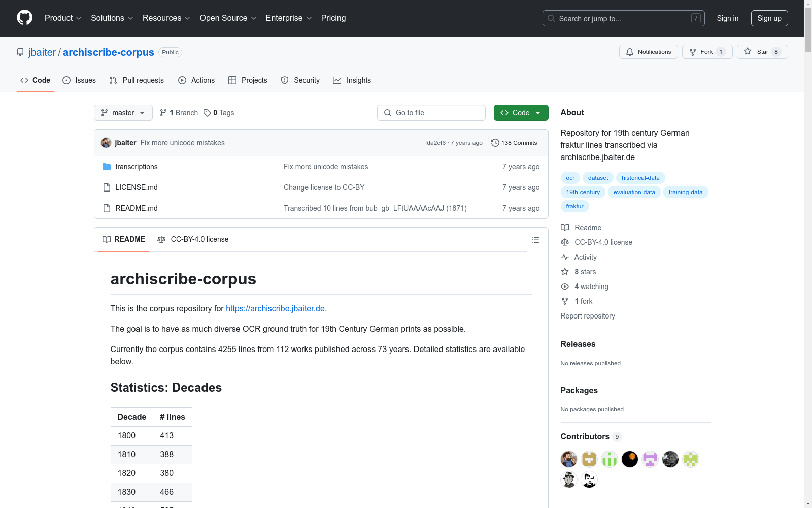Click the Sign up button
The image size is (812, 508).
(x=769, y=18)
